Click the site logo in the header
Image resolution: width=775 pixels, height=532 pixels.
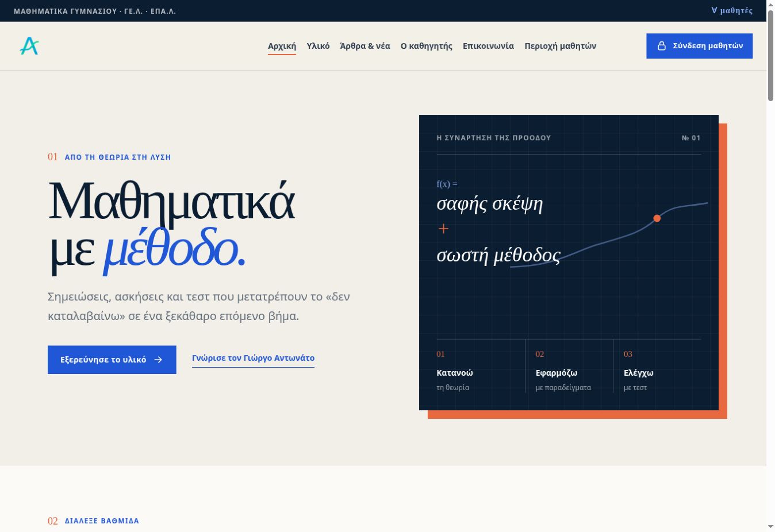tap(29, 46)
